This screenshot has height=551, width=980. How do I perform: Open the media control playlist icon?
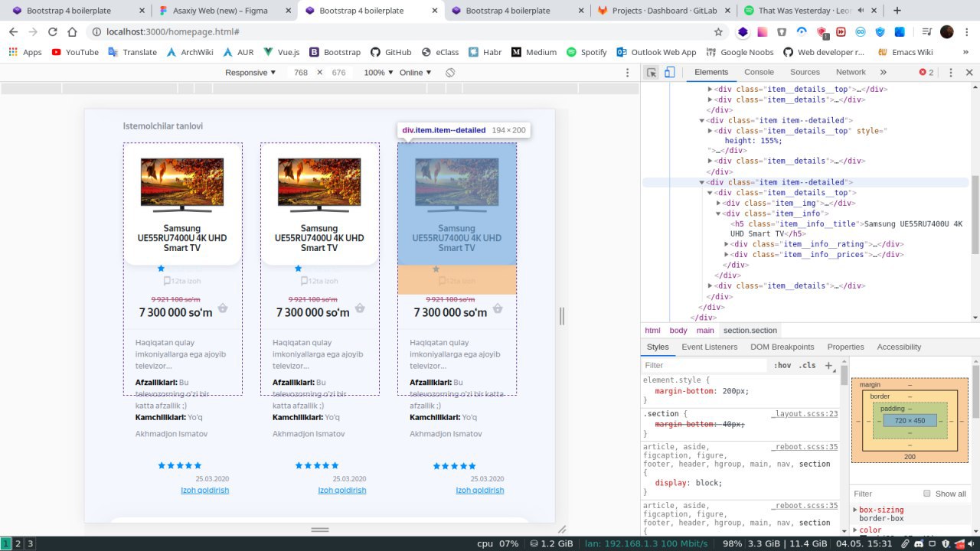pyautogui.click(x=927, y=32)
